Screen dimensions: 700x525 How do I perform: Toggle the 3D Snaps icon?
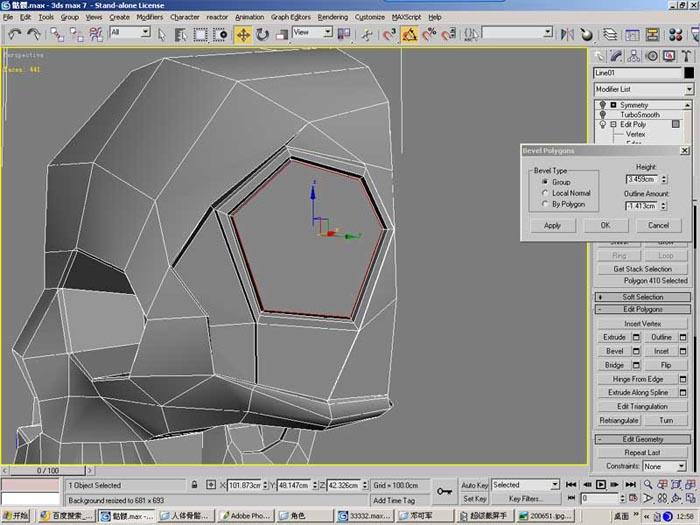pyautogui.click(x=389, y=34)
